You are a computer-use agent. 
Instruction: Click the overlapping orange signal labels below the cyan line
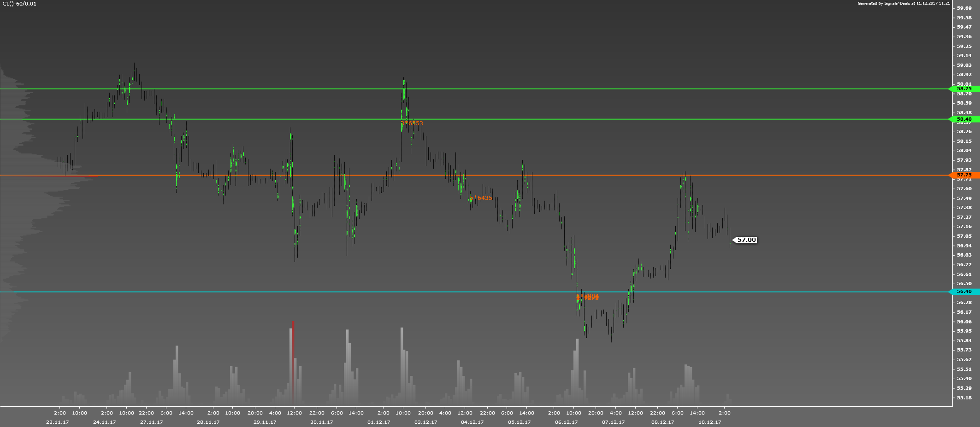(588, 297)
